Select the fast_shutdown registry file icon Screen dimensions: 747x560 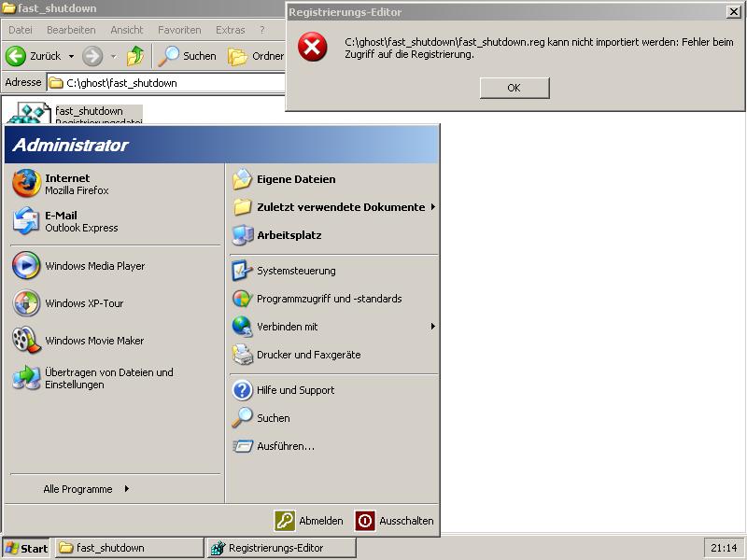tap(30, 113)
